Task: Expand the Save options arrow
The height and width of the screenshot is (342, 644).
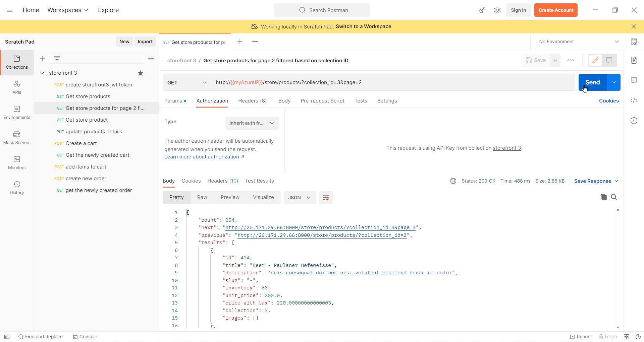Action: (x=555, y=60)
